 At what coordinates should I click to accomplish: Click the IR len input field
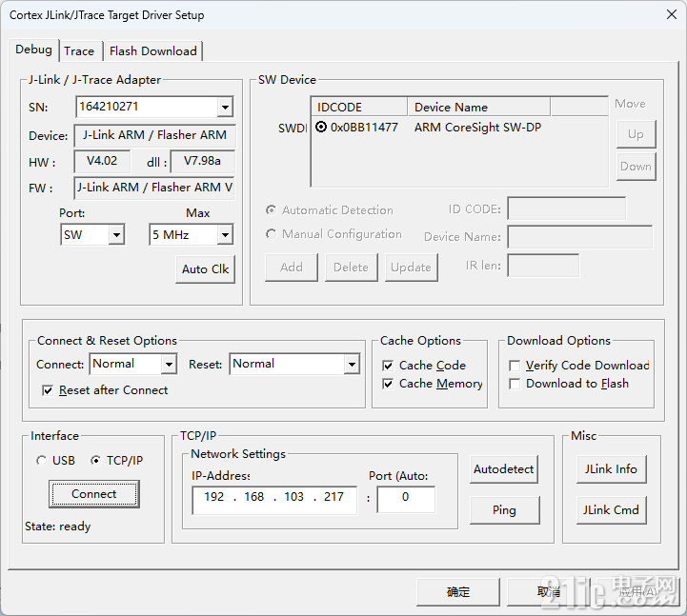(543, 266)
